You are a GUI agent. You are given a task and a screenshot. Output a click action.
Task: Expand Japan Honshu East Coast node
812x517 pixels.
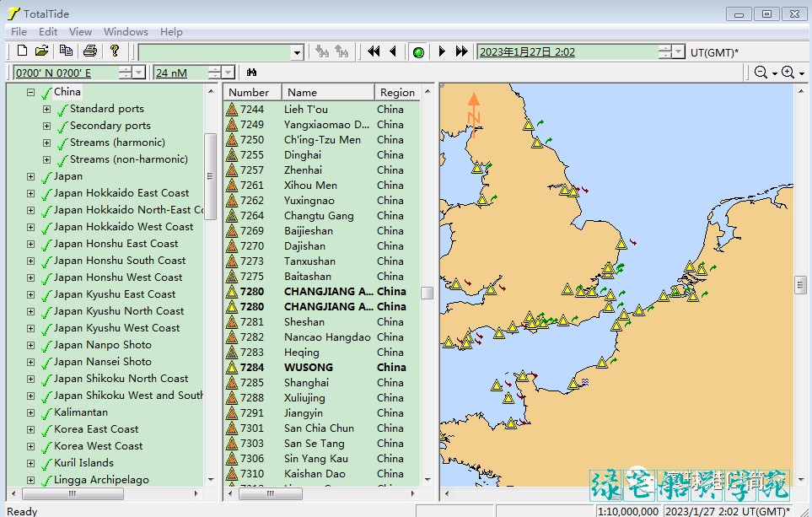coord(30,244)
